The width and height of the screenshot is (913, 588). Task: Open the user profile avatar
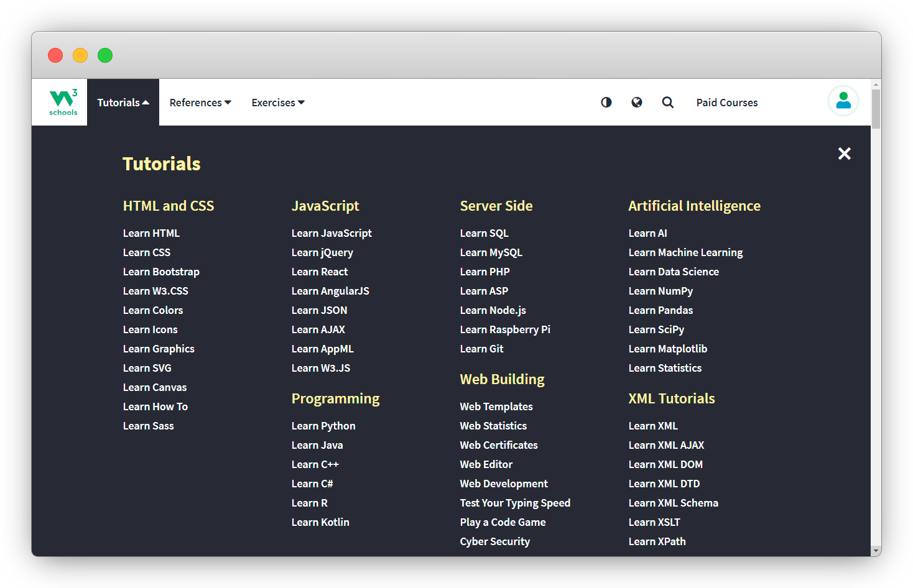click(843, 101)
